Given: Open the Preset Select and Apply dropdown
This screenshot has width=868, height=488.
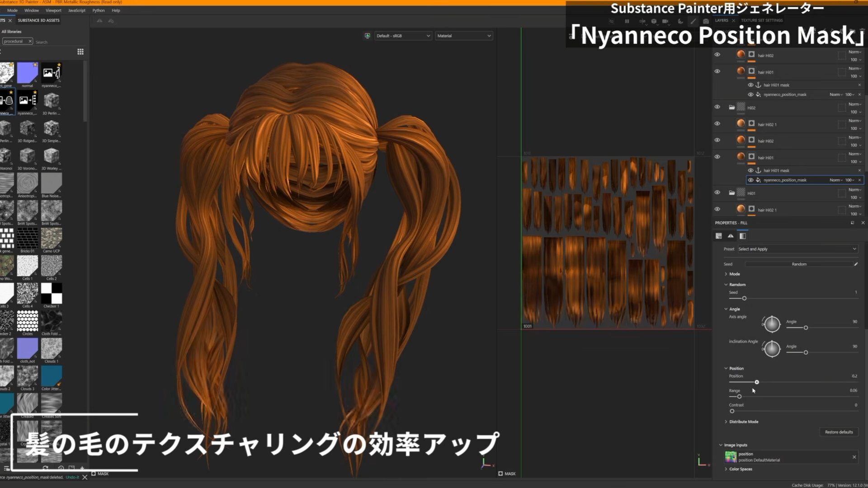Looking at the screenshot, I should [797, 249].
